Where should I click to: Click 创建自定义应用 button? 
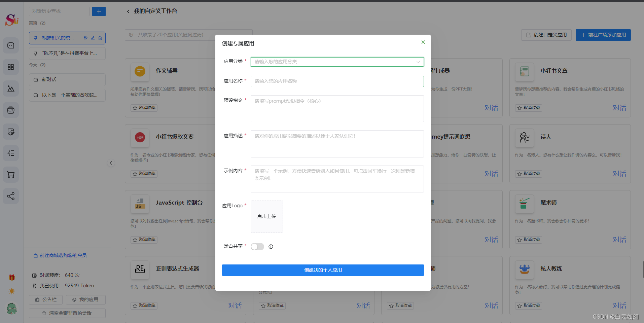[546, 35]
